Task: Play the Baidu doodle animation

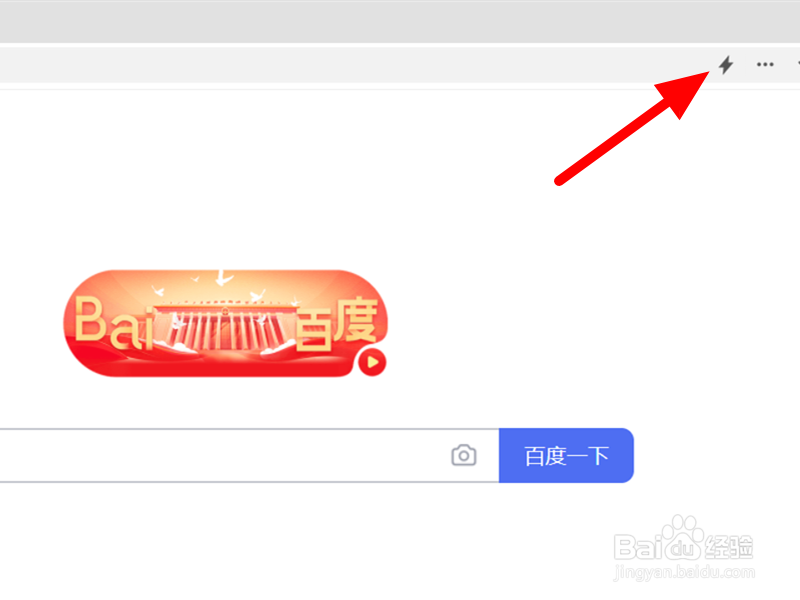Action: click(372, 362)
